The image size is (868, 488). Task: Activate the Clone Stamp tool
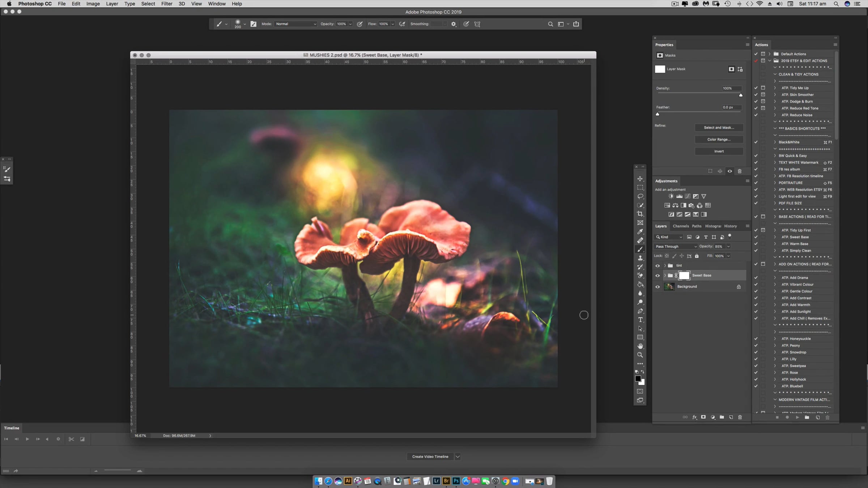point(640,258)
